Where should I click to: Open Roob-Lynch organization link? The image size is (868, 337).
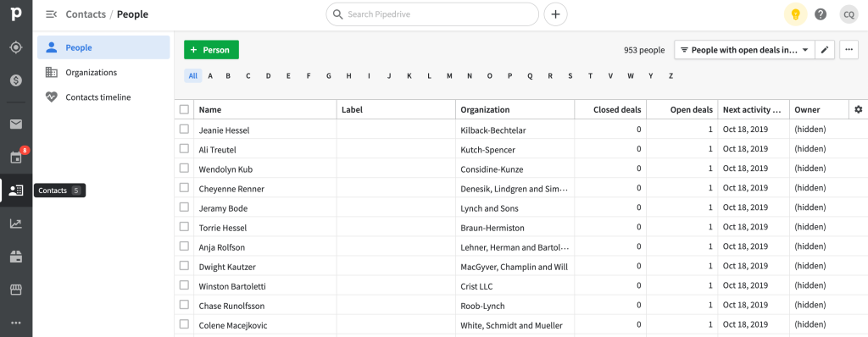coord(482,306)
